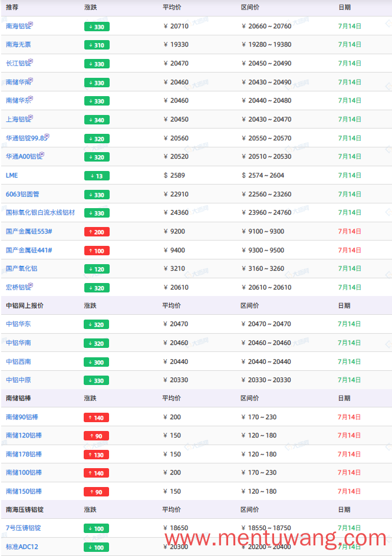Click the red date 7月14日 for 金属硅553#
This screenshot has width=392, height=556.
point(350,232)
